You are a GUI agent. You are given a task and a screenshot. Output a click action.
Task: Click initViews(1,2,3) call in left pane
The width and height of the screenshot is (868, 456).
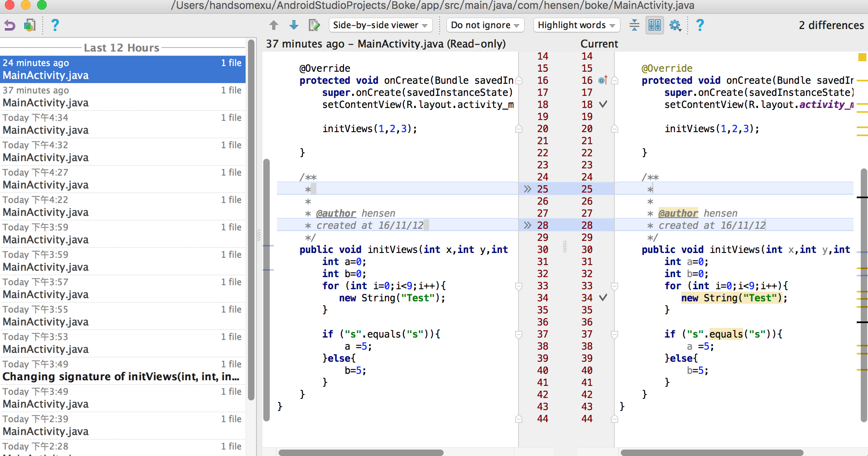point(370,129)
